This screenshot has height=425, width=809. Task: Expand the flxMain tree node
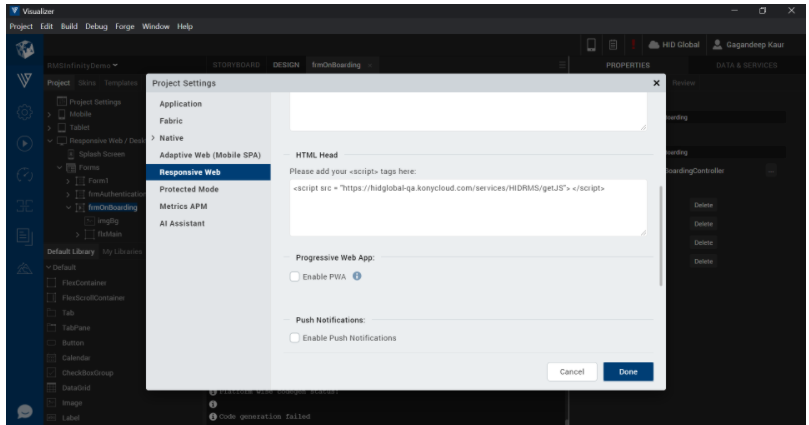pyautogui.click(x=77, y=234)
